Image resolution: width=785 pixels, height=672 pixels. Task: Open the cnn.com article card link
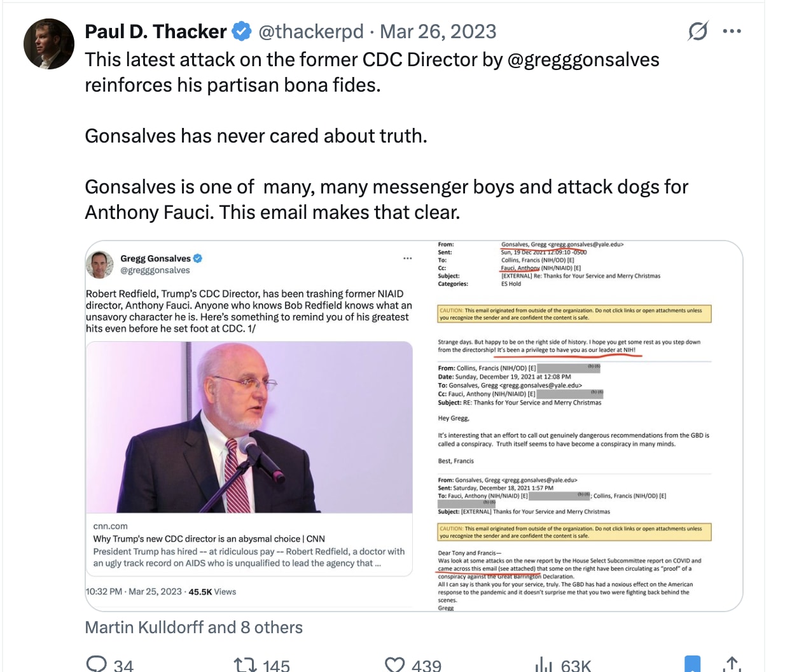(x=249, y=545)
